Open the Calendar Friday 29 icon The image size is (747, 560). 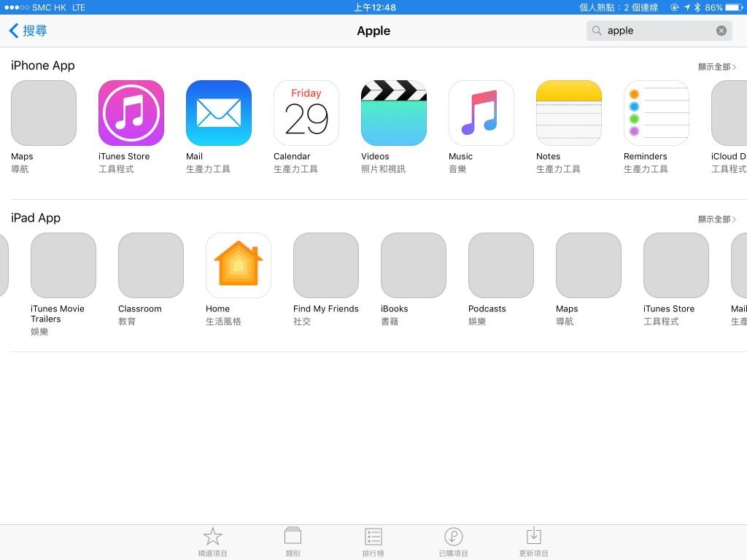point(306,113)
